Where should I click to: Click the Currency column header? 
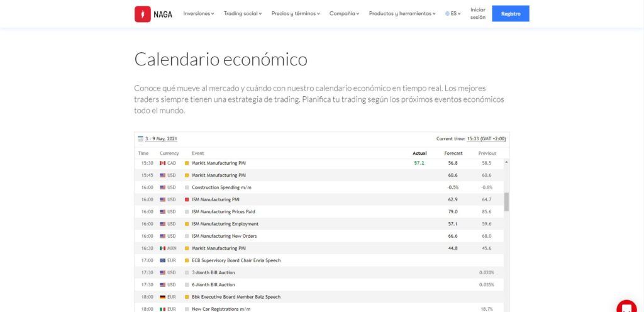click(x=169, y=153)
